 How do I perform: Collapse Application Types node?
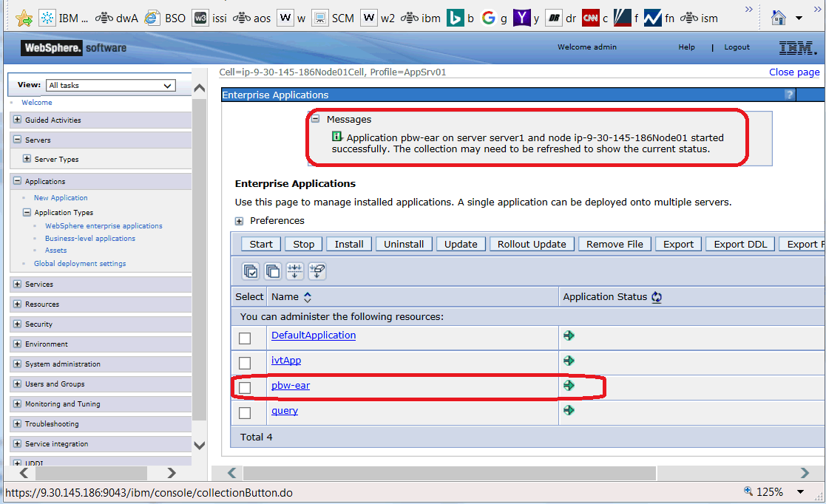27,212
